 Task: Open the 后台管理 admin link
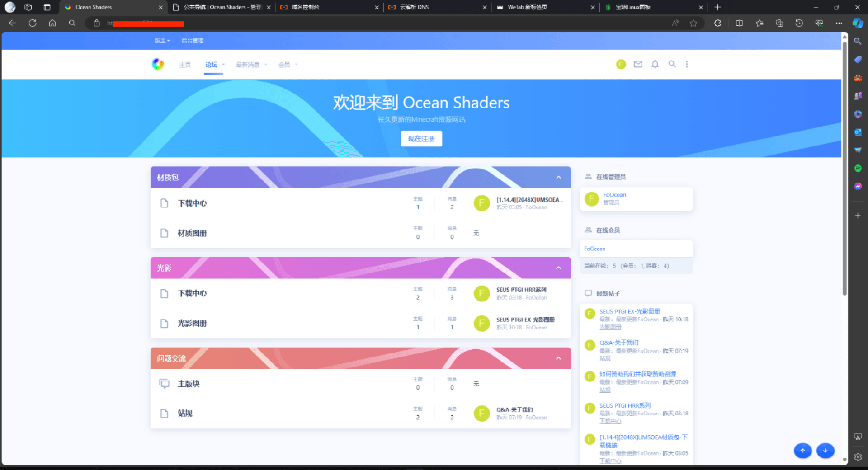tap(193, 41)
